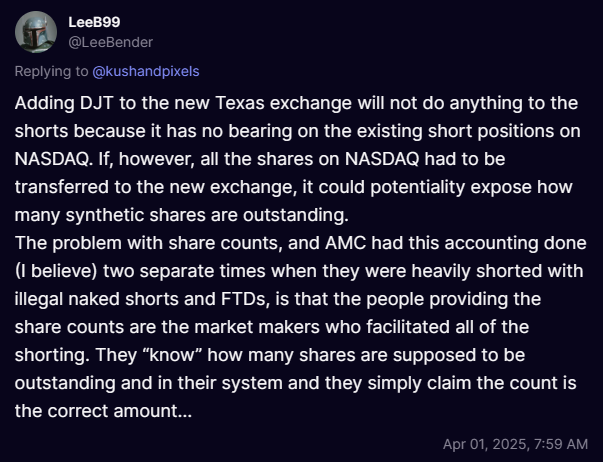Click the phrase 'market makers'

tap(257, 327)
